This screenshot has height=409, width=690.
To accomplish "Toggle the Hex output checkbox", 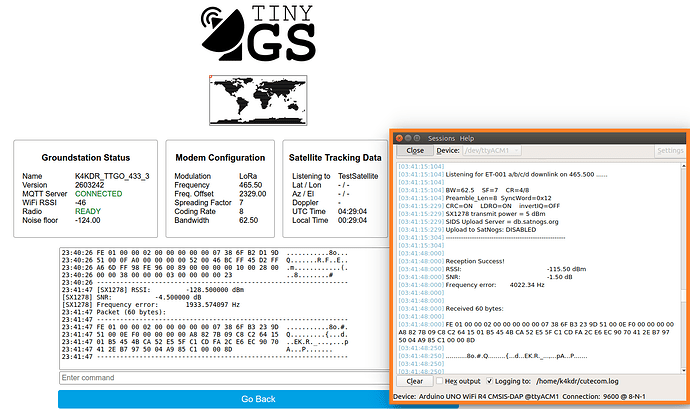I will [x=440, y=381].
